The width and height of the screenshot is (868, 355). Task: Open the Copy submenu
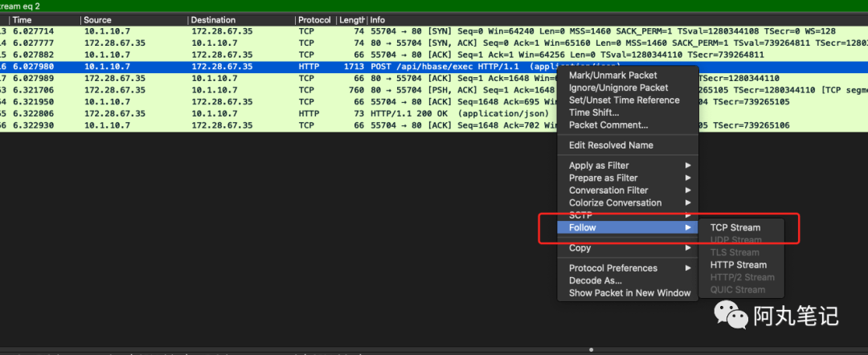[x=628, y=247]
